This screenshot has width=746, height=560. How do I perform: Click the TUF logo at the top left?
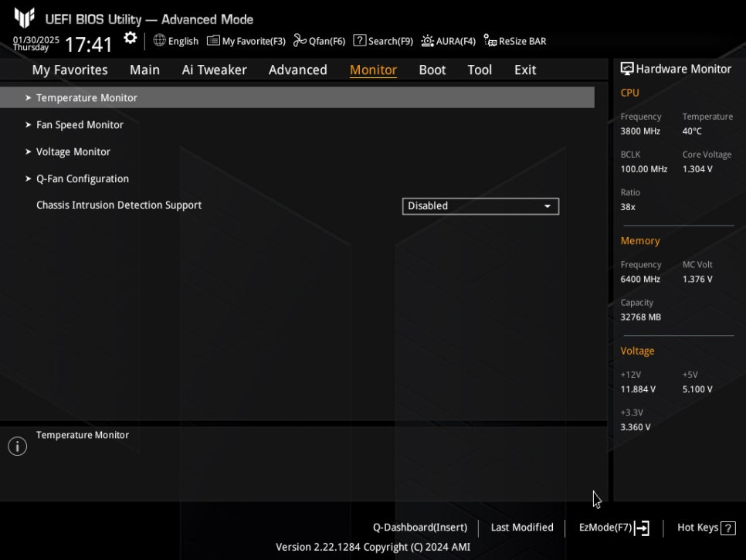pos(24,18)
